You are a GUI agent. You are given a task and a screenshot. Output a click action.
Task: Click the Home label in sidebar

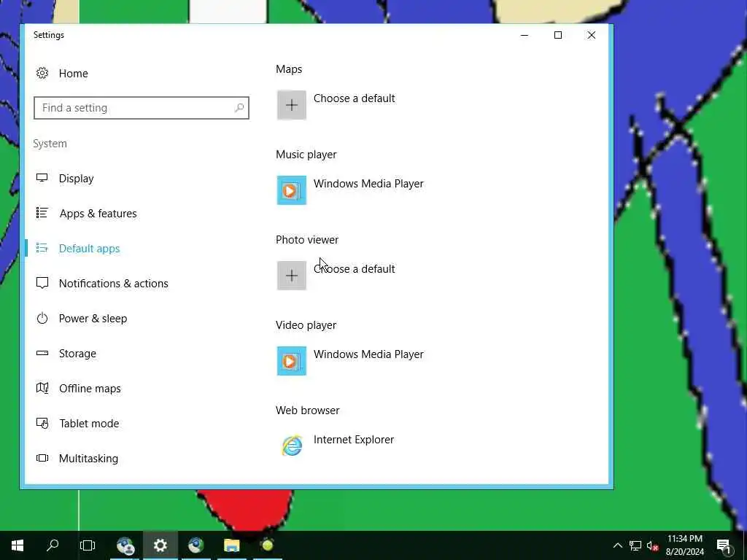[x=74, y=74]
